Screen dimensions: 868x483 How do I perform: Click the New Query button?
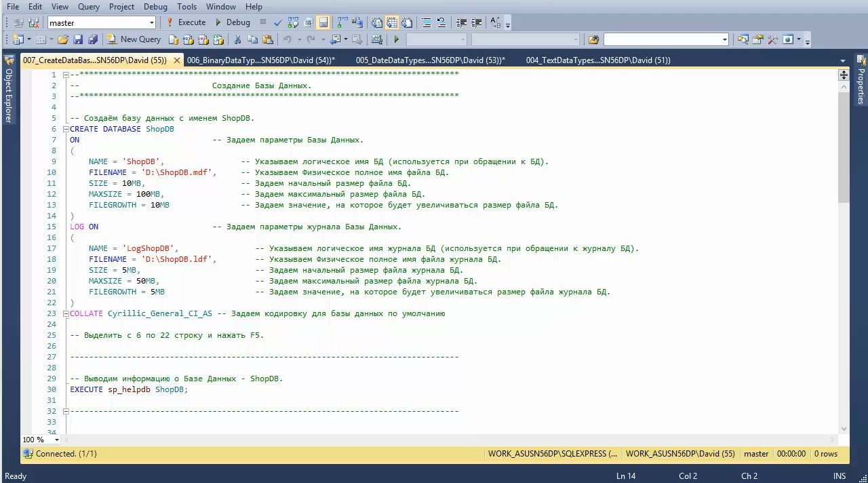pyautogui.click(x=134, y=39)
